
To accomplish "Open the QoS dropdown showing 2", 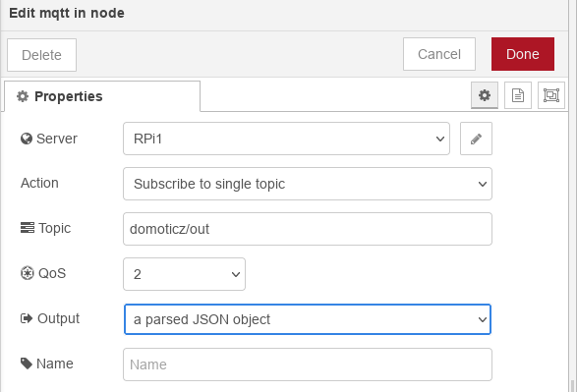I will 184,274.
